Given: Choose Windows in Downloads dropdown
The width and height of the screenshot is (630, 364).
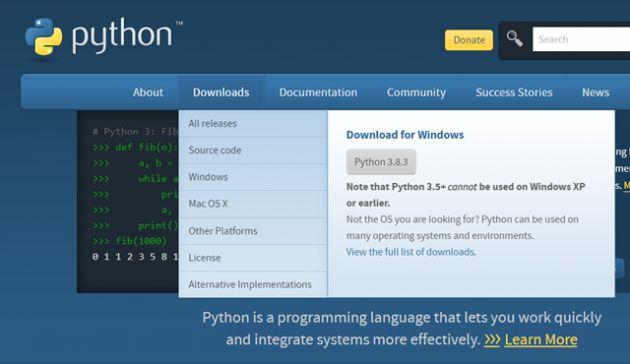Looking at the screenshot, I should tap(253, 177).
